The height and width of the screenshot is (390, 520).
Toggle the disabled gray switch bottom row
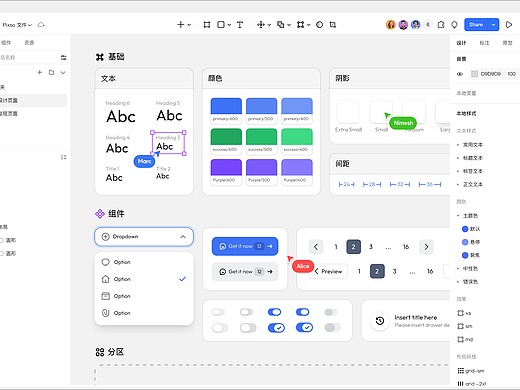pos(332,328)
